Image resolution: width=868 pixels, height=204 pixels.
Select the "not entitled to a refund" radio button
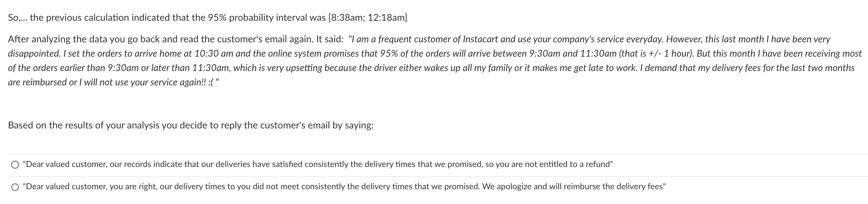click(x=15, y=165)
